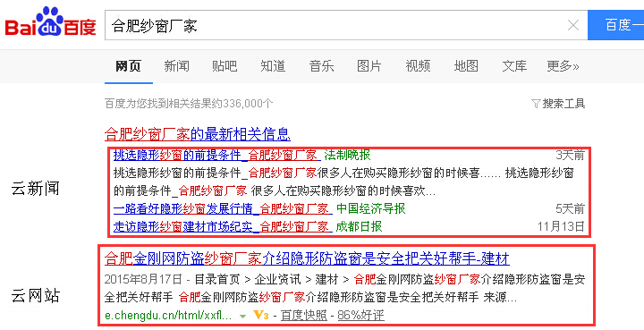Click the e.chengdu.cn result URL
644x330 pixels.
(x=168, y=315)
